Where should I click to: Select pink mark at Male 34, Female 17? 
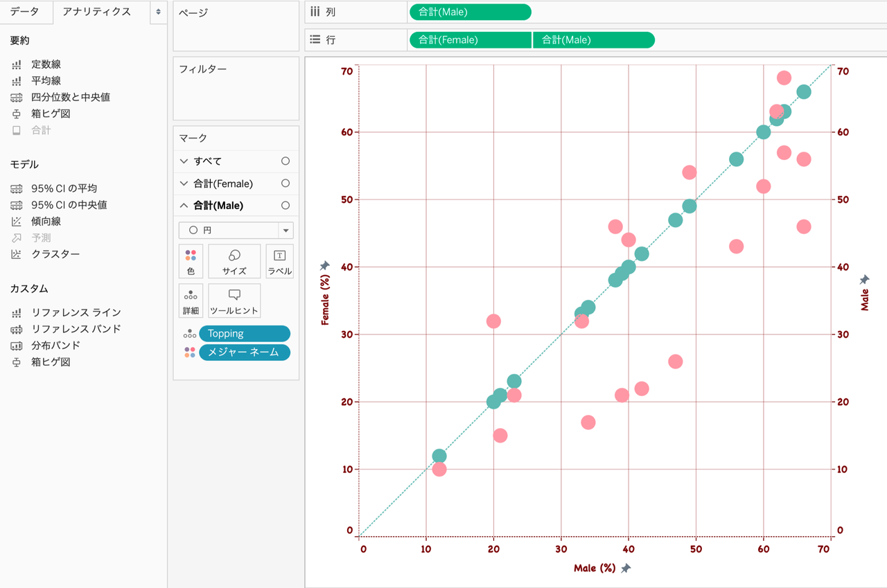point(588,422)
